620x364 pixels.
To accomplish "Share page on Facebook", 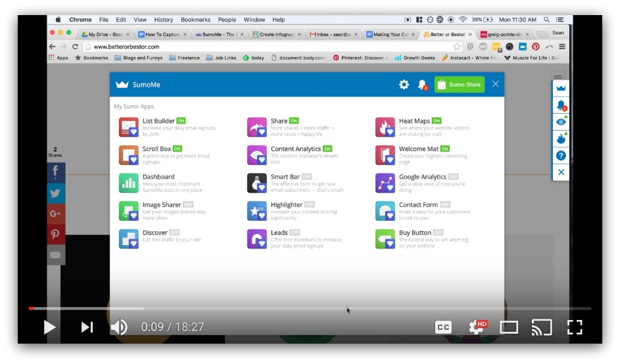I will [x=56, y=172].
